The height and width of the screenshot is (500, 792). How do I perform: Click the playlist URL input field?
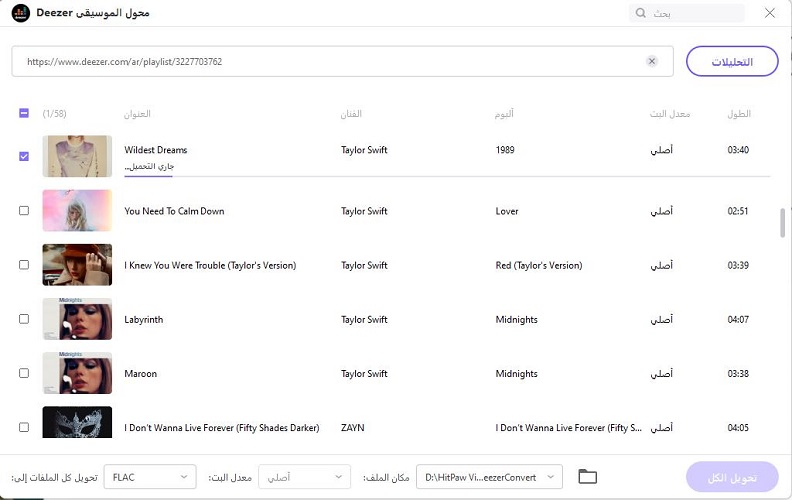[342, 62]
